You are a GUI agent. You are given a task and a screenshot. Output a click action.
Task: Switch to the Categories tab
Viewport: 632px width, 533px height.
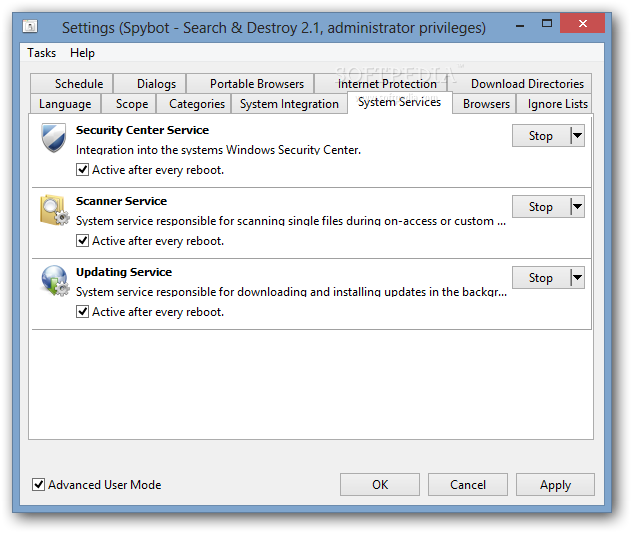194,104
